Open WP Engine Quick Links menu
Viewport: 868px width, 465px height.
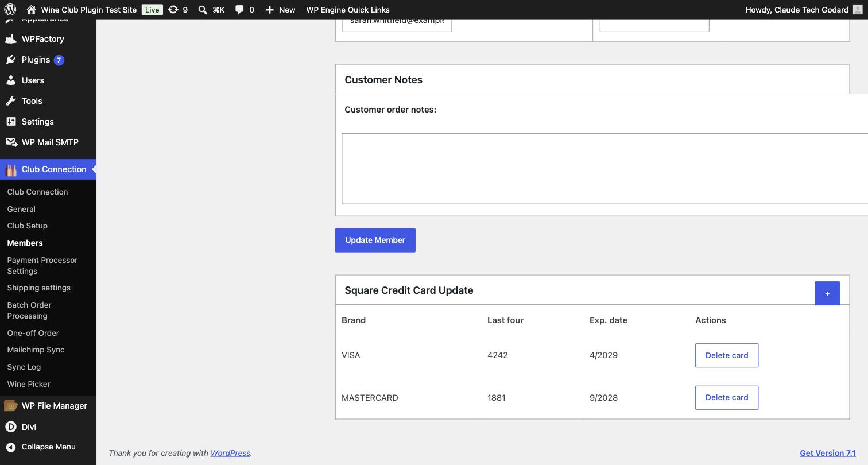(x=348, y=10)
